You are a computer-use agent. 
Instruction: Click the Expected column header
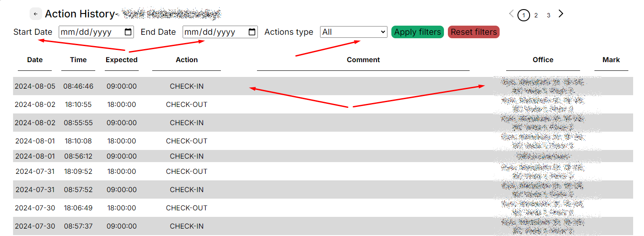coord(121,60)
